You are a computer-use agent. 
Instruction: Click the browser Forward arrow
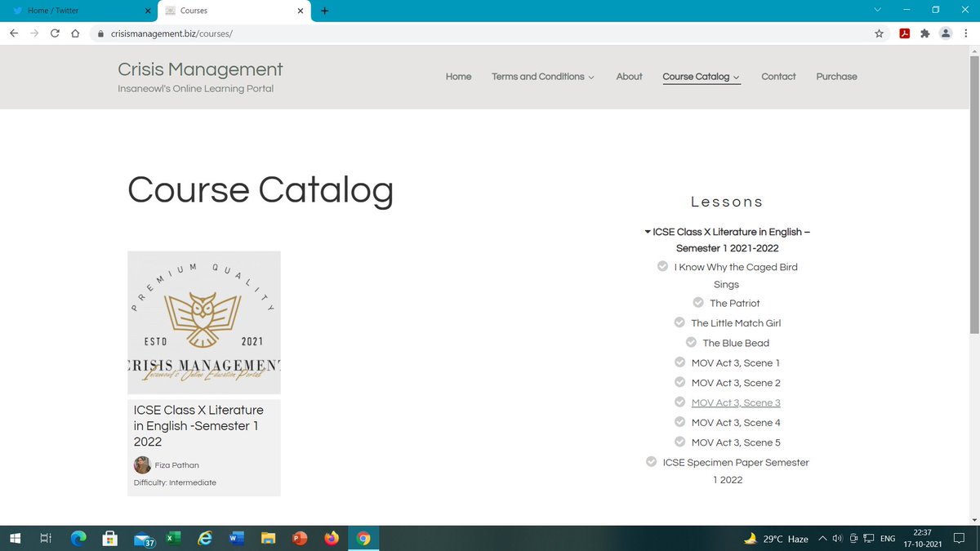(34, 33)
